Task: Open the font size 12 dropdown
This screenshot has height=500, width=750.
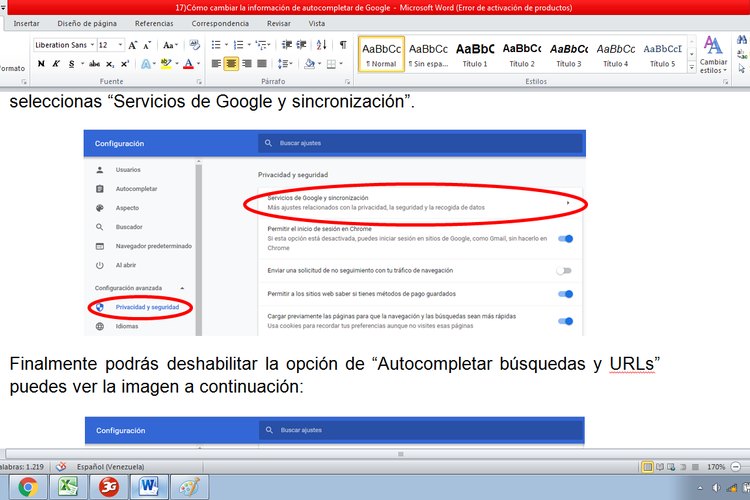Action: pos(120,45)
